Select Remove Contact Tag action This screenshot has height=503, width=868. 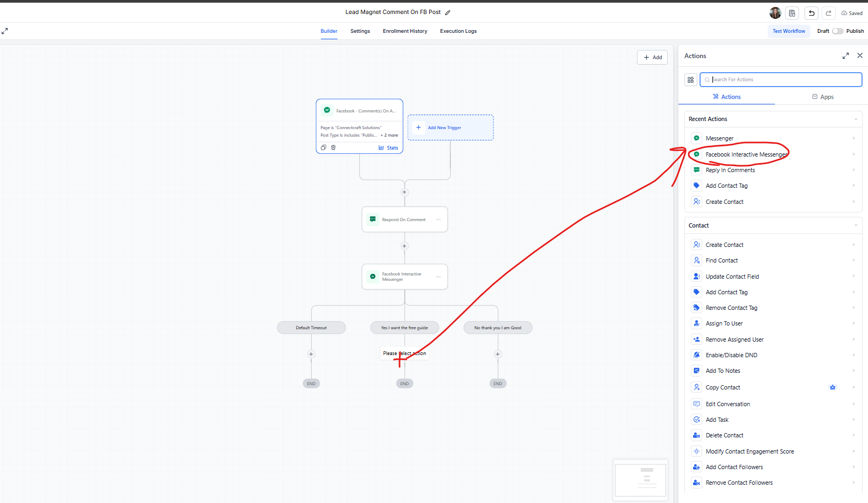click(773, 308)
